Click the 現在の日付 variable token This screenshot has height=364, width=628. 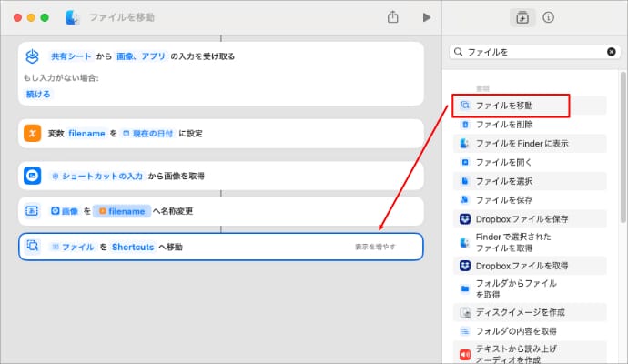149,133
